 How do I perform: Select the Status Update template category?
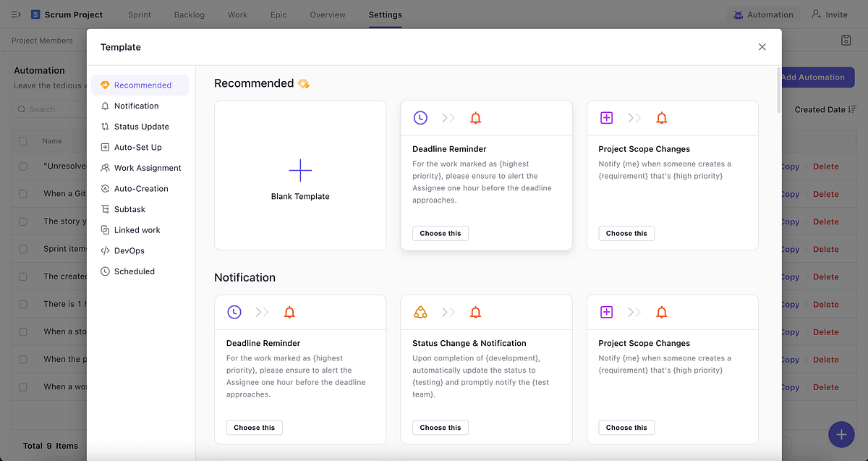[x=140, y=127]
